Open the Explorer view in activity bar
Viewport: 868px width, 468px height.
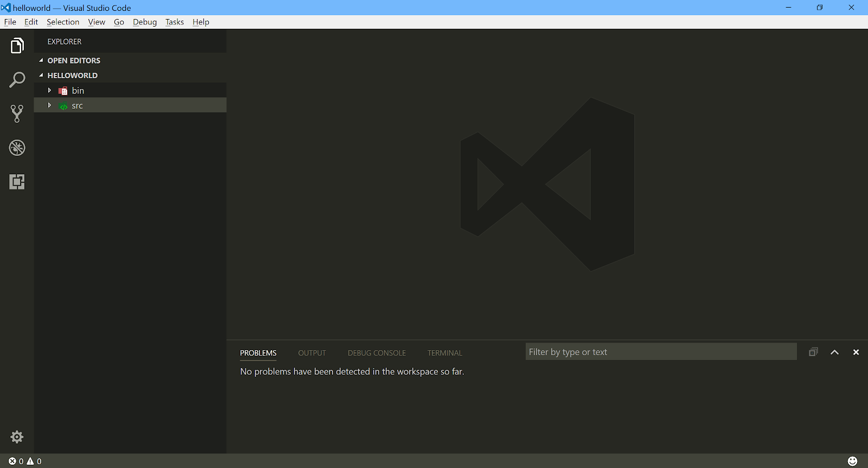pyautogui.click(x=17, y=46)
